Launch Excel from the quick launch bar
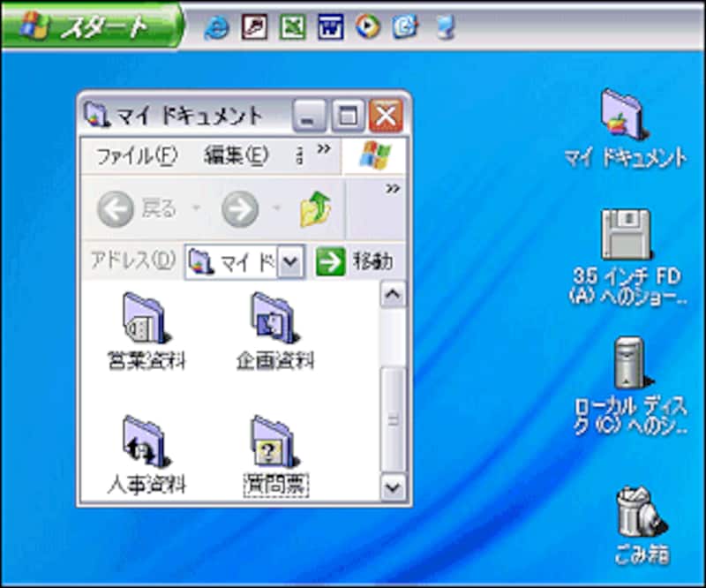The image size is (706, 588). coord(292,28)
